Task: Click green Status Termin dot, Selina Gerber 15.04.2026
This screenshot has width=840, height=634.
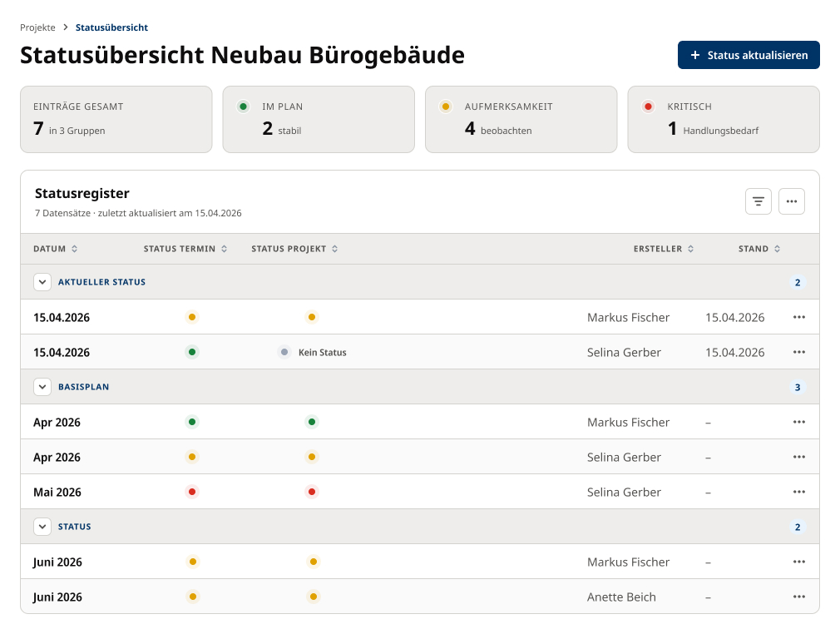Action: [x=192, y=352]
